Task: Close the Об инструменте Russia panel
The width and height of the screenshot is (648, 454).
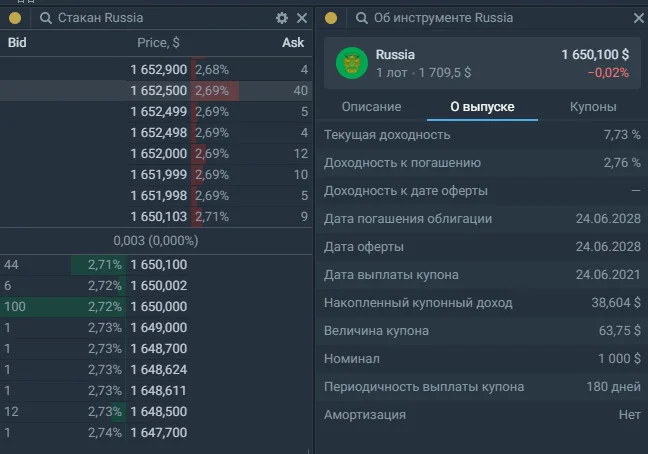Action: (638, 18)
